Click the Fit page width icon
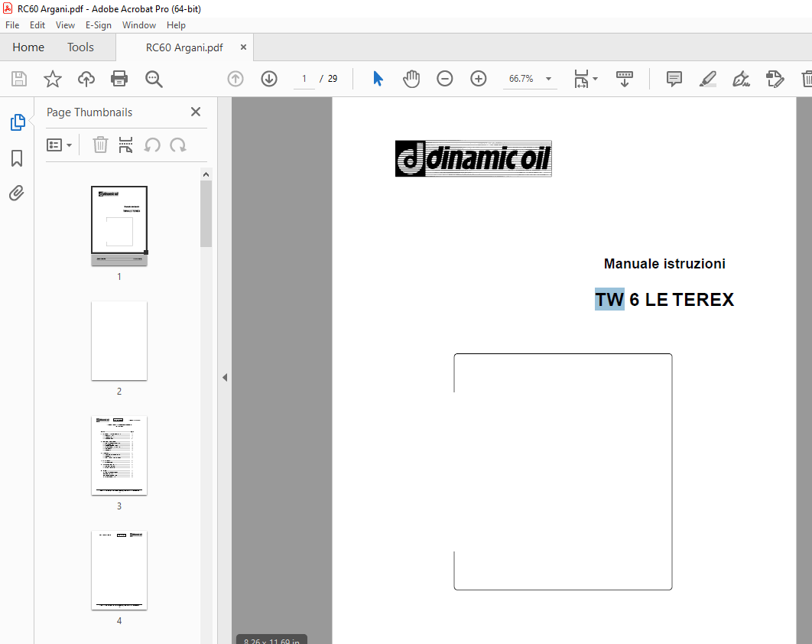This screenshot has height=644, width=812. [581, 79]
